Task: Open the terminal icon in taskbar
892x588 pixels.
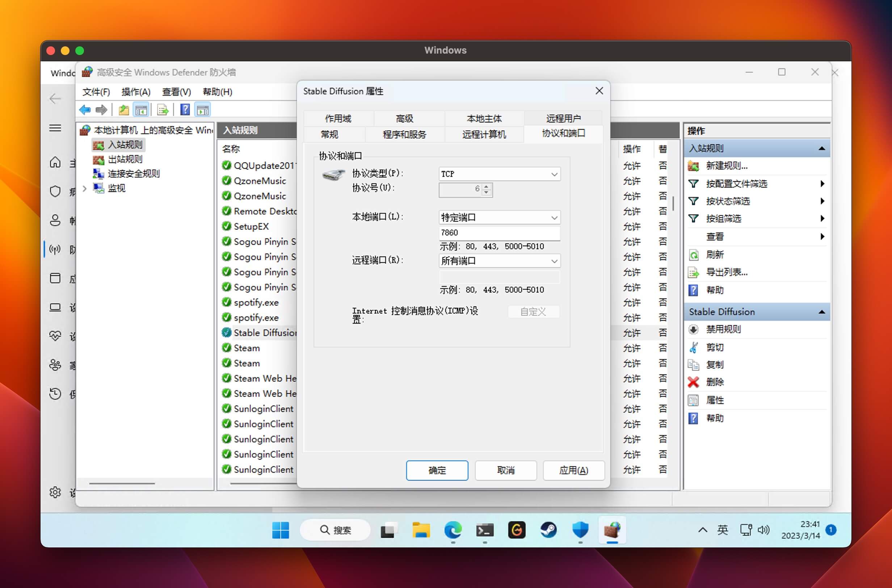Action: click(x=485, y=530)
